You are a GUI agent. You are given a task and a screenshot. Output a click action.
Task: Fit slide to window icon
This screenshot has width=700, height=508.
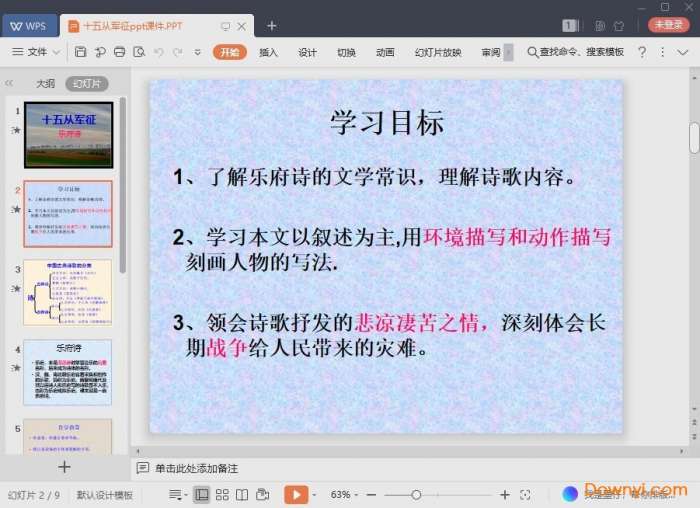point(525,495)
